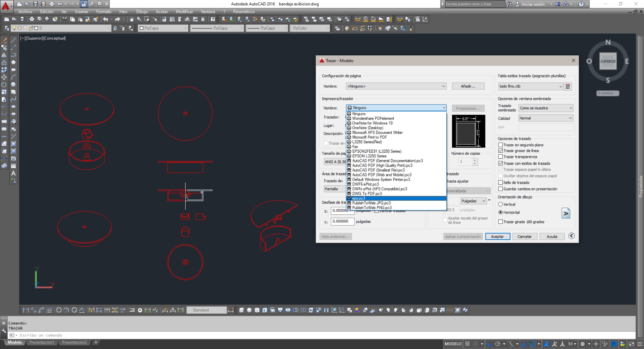Click the Aceptar button

(497, 237)
